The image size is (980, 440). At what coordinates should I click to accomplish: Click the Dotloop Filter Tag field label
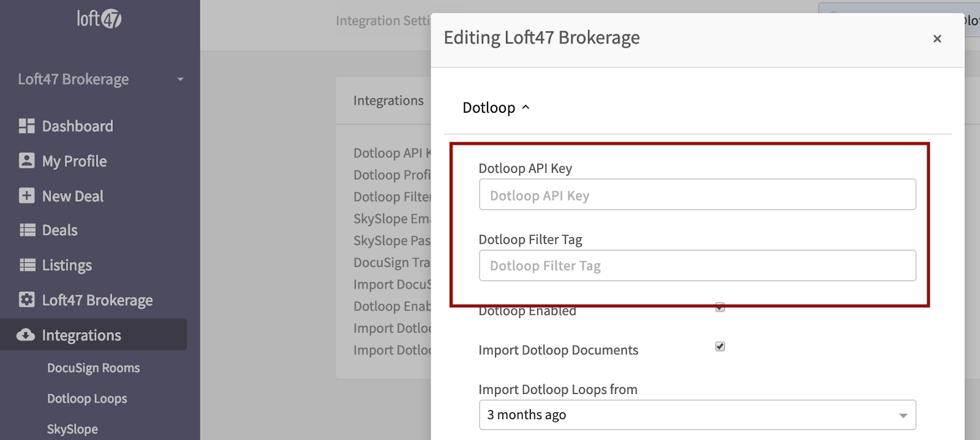(x=530, y=239)
